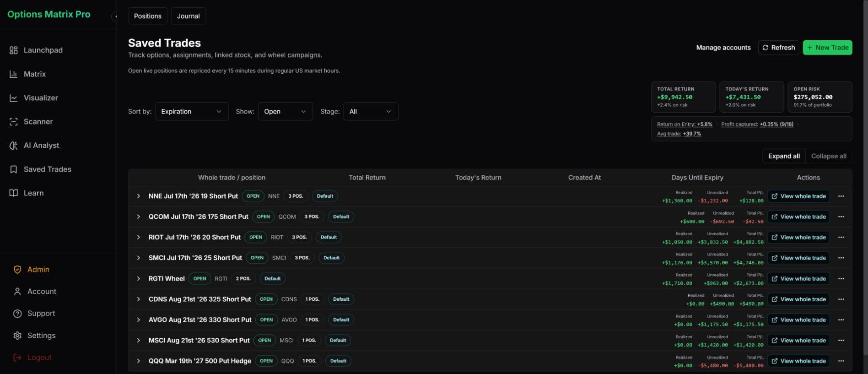The image size is (868, 374).
Task: Click the Matrix bar chart icon
Action: tap(14, 74)
